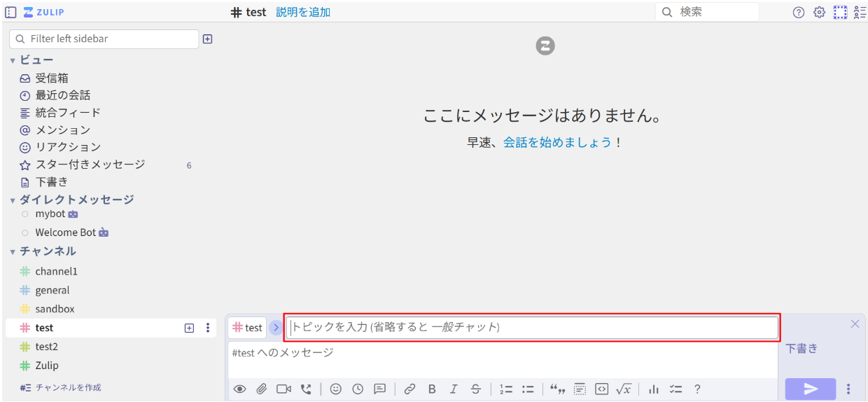Insert global time with the clock icon

(x=358, y=389)
